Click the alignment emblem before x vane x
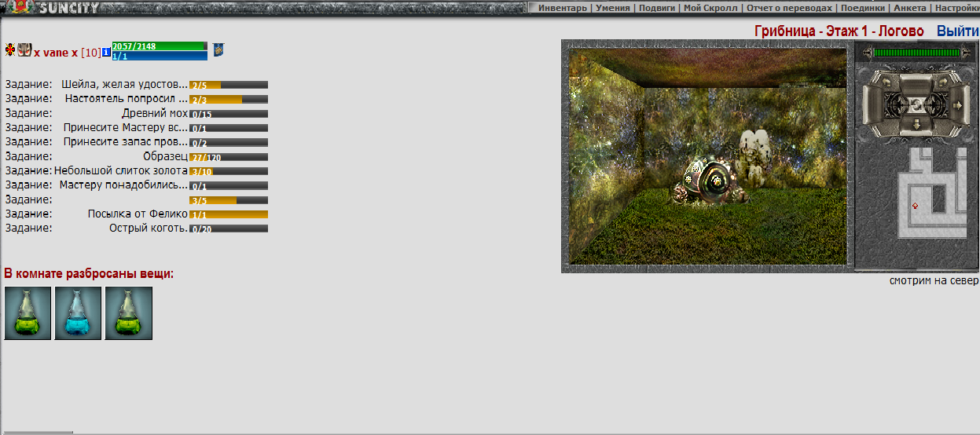Image resolution: width=980 pixels, height=435 pixels. pyautogui.click(x=10, y=51)
